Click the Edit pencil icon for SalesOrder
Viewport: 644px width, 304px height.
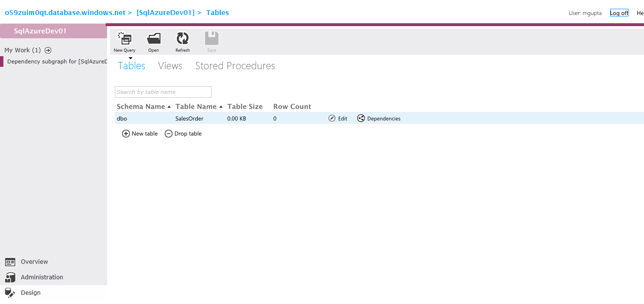click(332, 118)
